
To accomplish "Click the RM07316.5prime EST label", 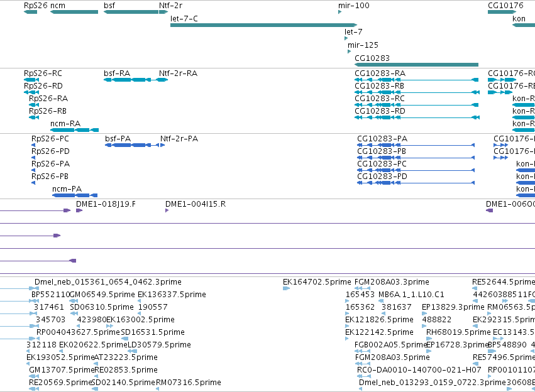I will pyautogui.click(x=189, y=383).
